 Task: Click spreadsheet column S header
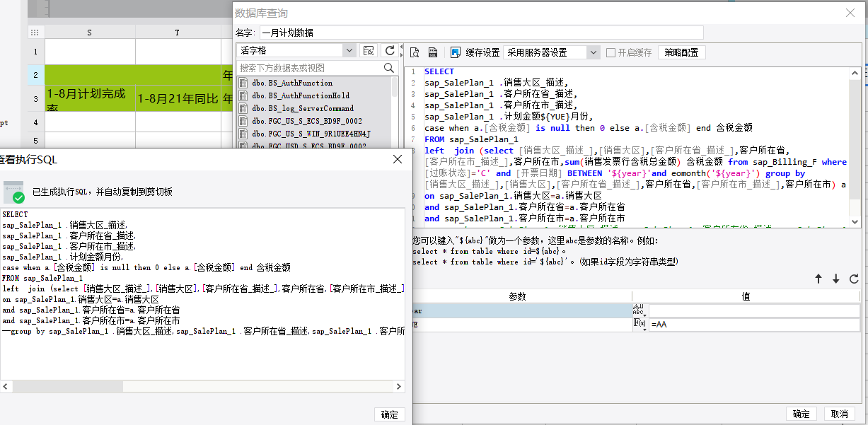pyautogui.click(x=90, y=32)
